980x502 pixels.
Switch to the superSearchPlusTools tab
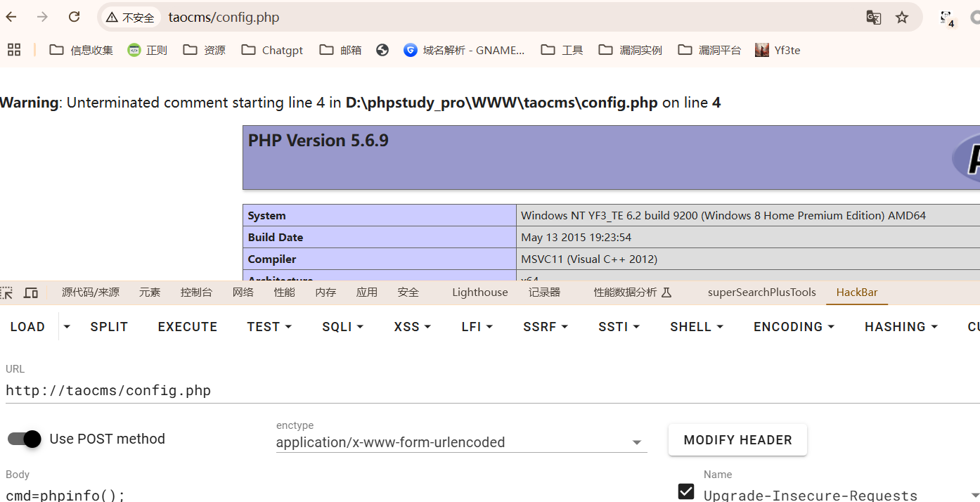[x=762, y=292]
